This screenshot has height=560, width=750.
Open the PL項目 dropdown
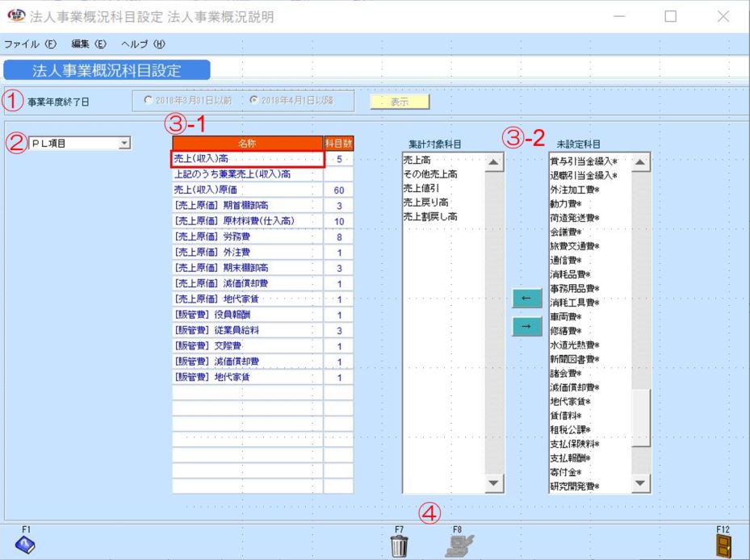[x=126, y=141]
